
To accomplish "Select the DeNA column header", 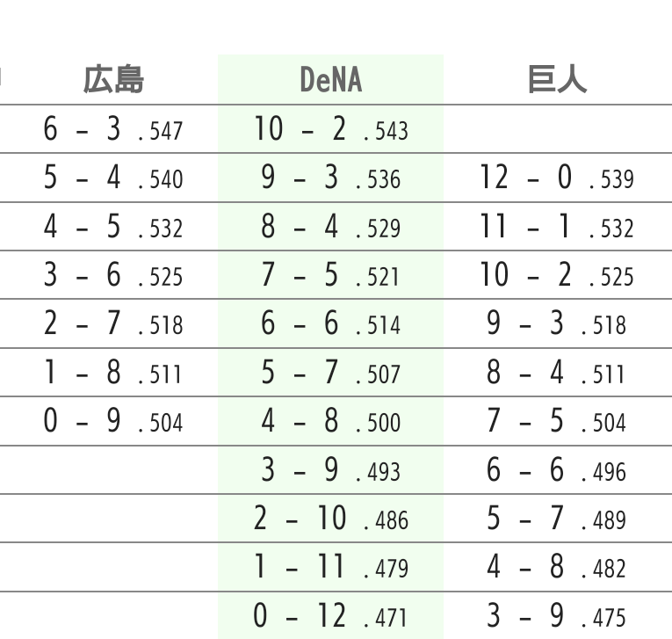I will tap(331, 80).
